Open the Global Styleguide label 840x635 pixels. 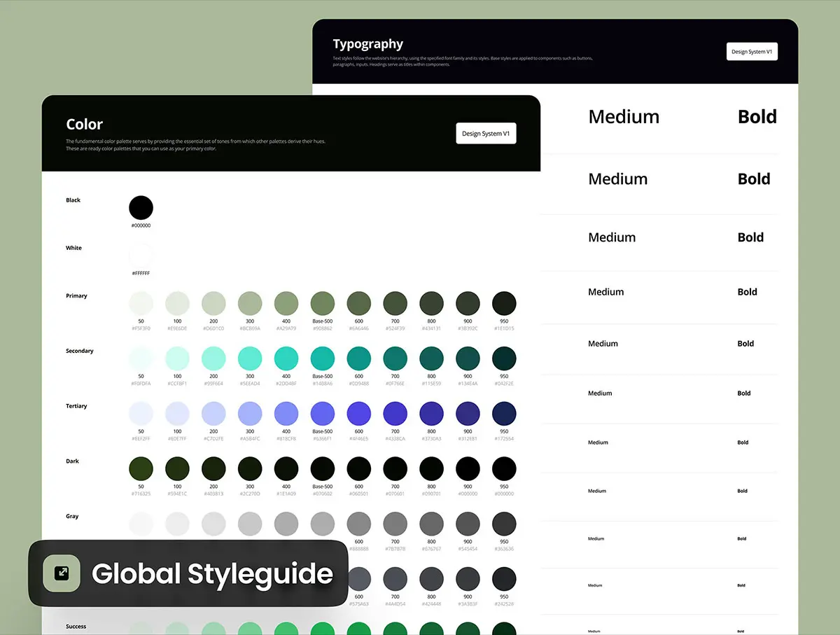212,574
